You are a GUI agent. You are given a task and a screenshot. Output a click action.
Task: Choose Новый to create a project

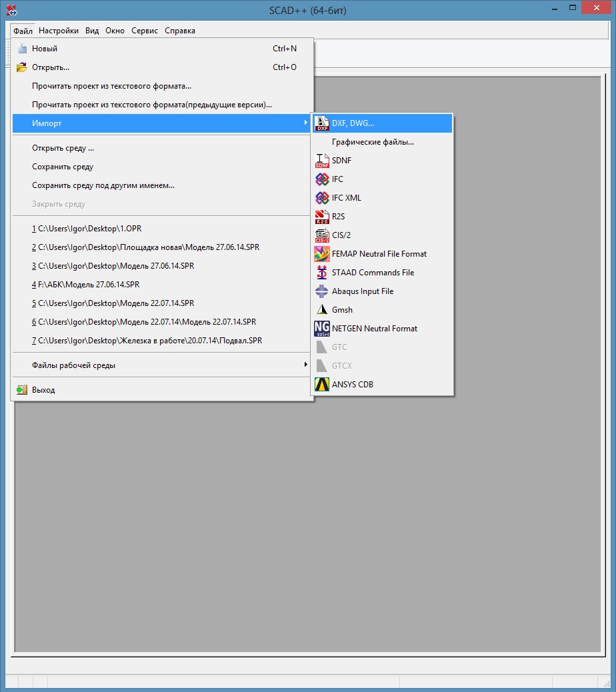[x=163, y=49]
